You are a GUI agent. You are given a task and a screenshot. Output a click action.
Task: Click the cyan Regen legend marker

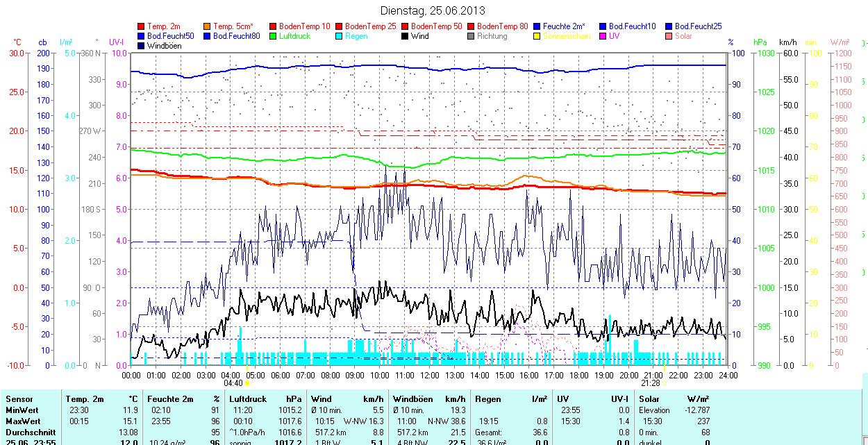tap(340, 36)
